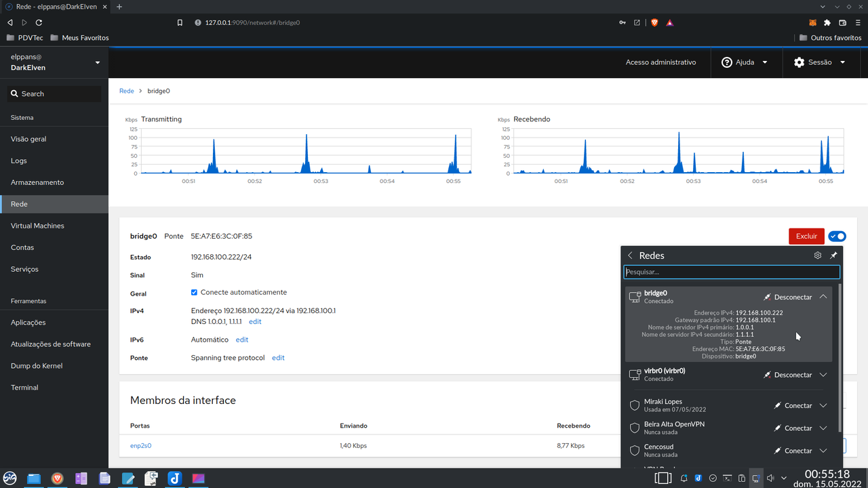Image resolution: width=868 pixels, height=488 pixels.
Task: Click the Brave Shields icon
Action: click(654, 22)
